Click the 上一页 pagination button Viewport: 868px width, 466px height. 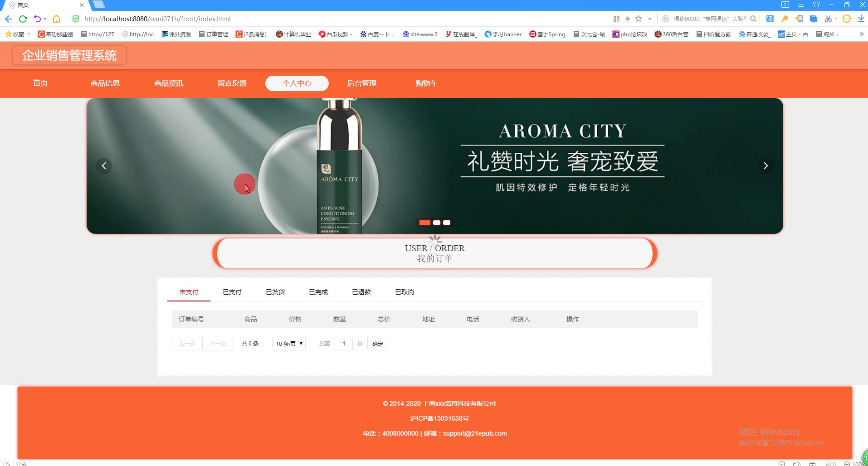pos(187,344)
